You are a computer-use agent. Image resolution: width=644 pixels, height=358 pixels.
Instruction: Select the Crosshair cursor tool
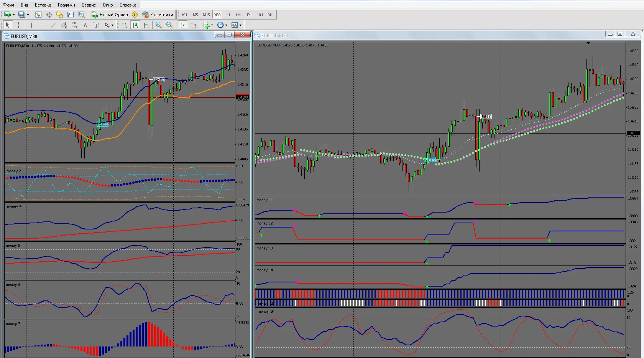(x=18, y=25)
